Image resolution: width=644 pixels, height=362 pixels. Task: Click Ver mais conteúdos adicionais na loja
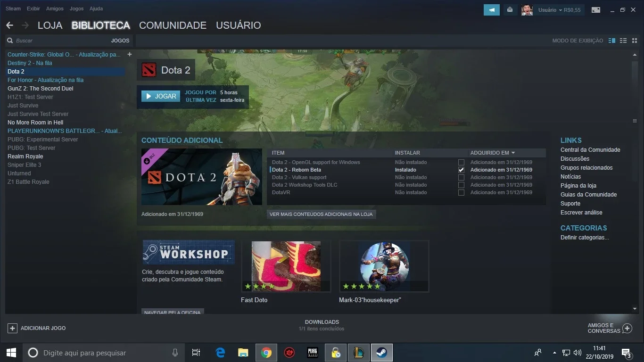(x=321, y=214)
